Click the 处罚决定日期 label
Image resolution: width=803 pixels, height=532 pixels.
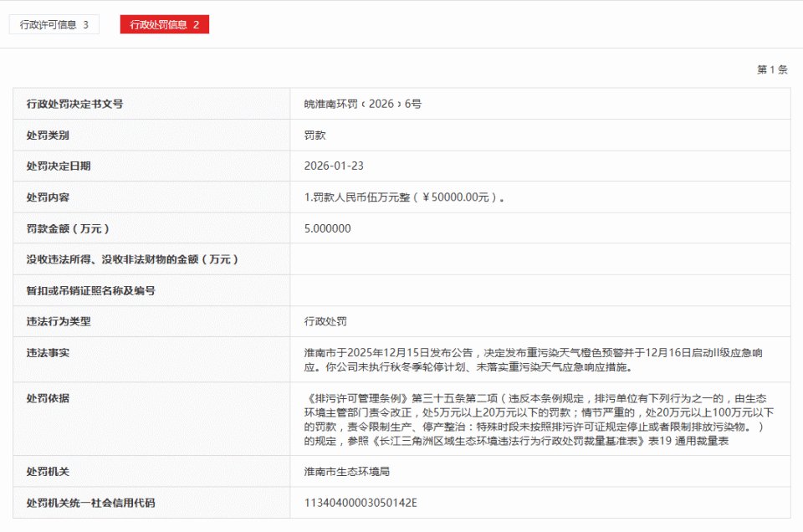[x=59, y=166]
